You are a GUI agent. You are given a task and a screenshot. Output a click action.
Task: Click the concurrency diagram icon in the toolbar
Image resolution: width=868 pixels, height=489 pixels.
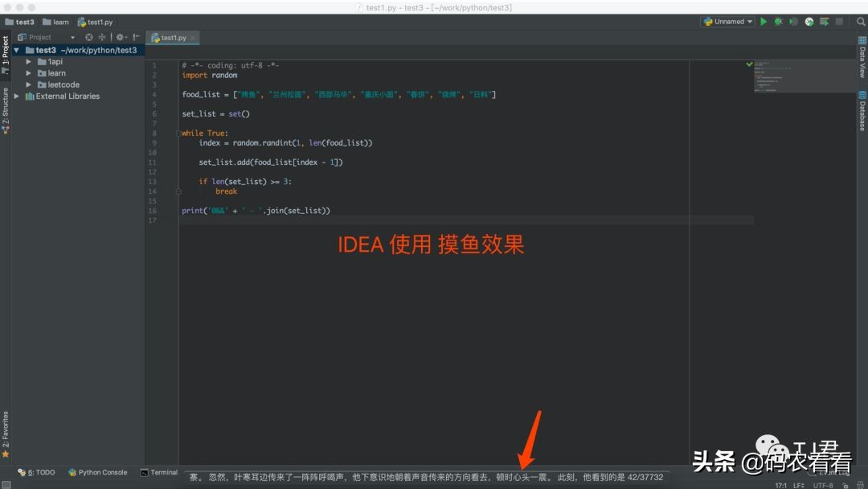point(824,22)
